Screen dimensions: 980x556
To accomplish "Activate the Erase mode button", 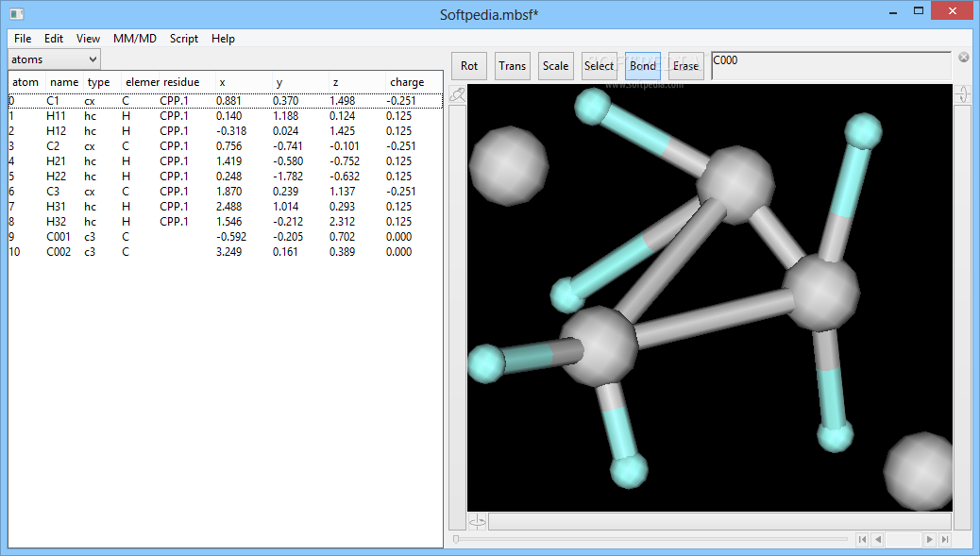I will 685,66.
